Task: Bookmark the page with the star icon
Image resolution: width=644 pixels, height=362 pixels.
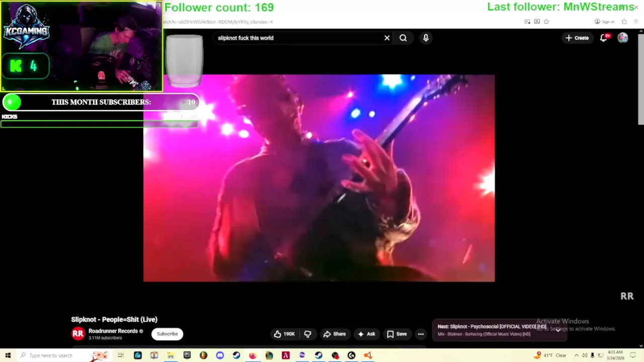Action: (x=546, y=22)
